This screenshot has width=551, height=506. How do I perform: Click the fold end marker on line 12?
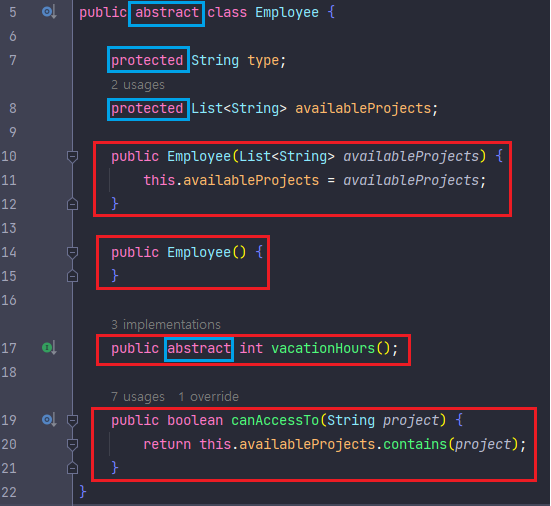pyautogui.click(x=72, y=204)
